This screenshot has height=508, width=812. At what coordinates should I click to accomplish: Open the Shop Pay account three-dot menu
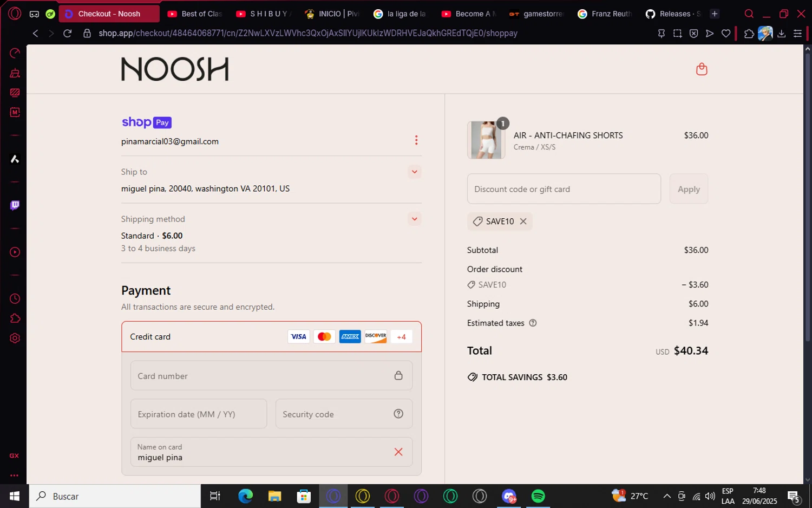[x=416, y=140]
